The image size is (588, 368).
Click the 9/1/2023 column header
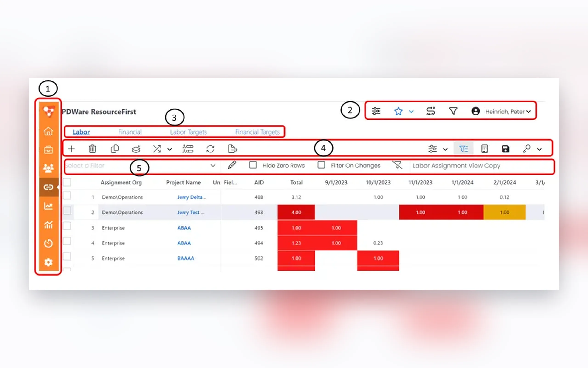tap(336, 183)
